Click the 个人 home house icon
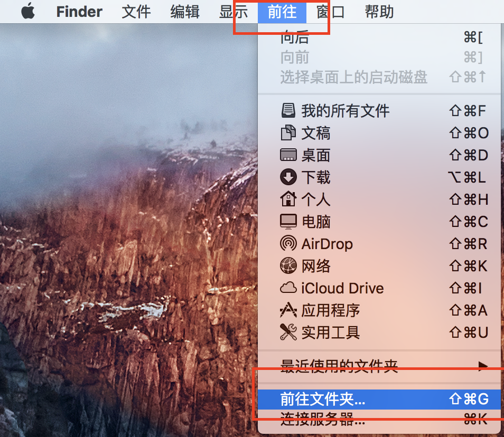The height and width of the screenshot is (437, 504). click(x=288, y=199)
